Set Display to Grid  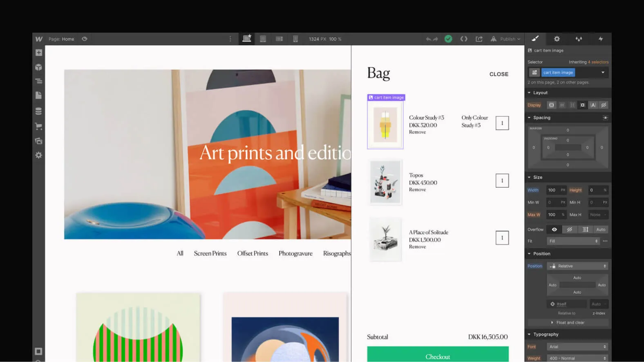coord(572,105)
